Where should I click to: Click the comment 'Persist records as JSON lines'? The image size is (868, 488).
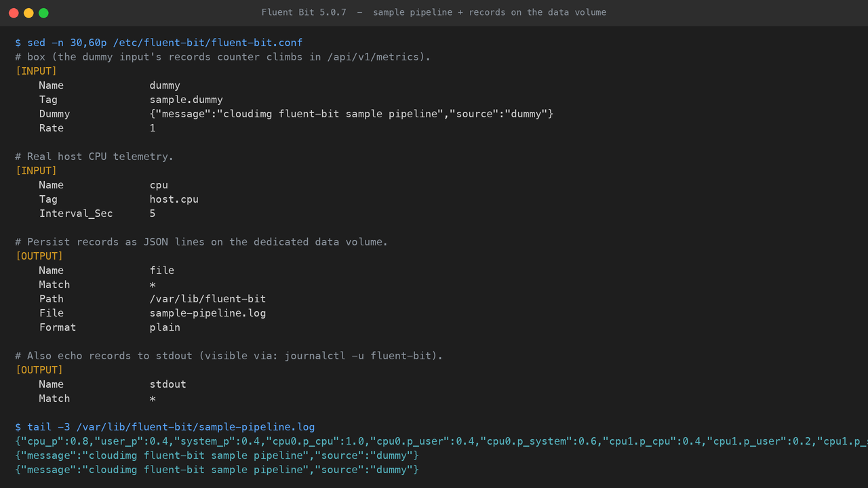point(201,242)
